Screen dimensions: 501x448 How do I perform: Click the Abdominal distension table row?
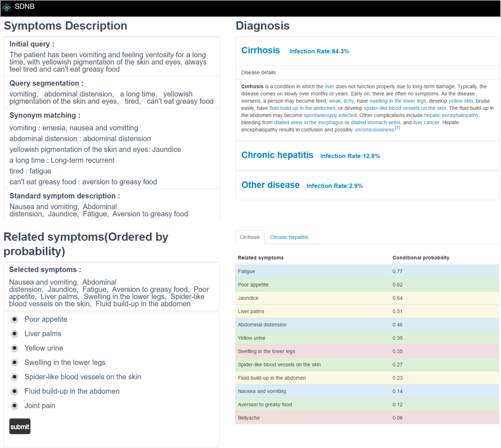pyautogui.click(x=367, y=325)
